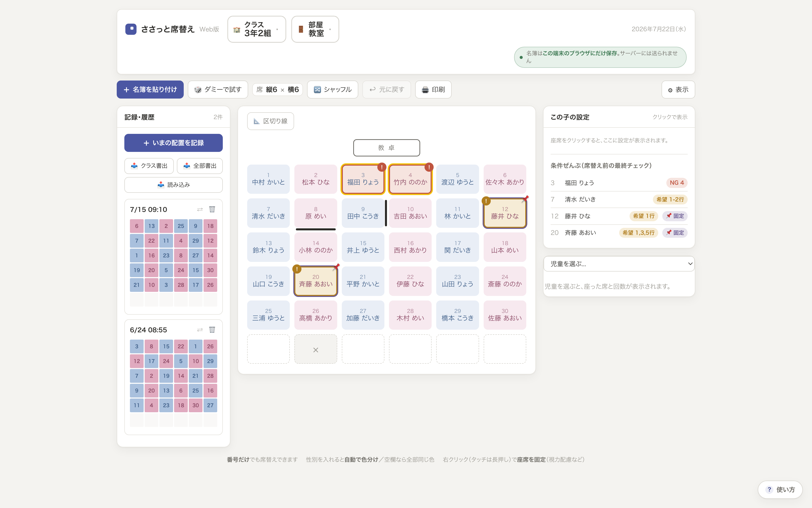Screen dimensions: 812x508
Task: Click 清水 だいき row in condition list
Action: click(619, 200)
